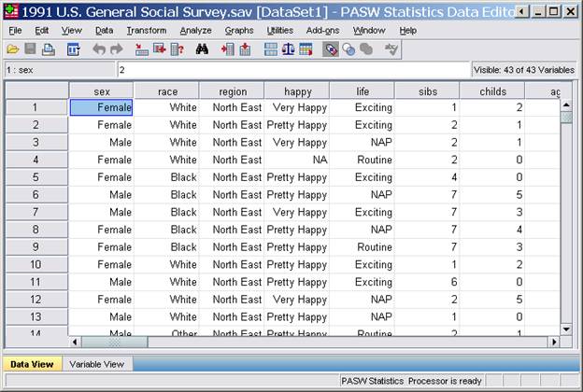Viewport: 583px width, 392px height.
Task: Click the Redo arrow icon
Action: click(117, 49)
